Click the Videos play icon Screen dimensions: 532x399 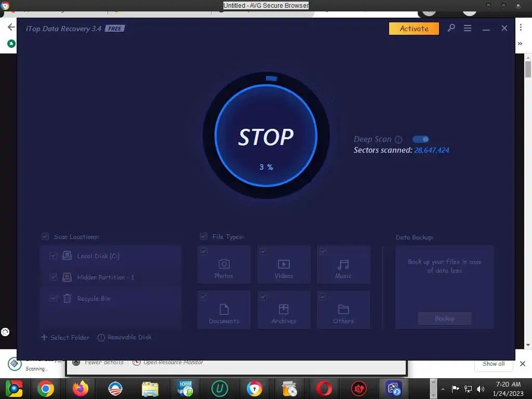pos(284,264)
